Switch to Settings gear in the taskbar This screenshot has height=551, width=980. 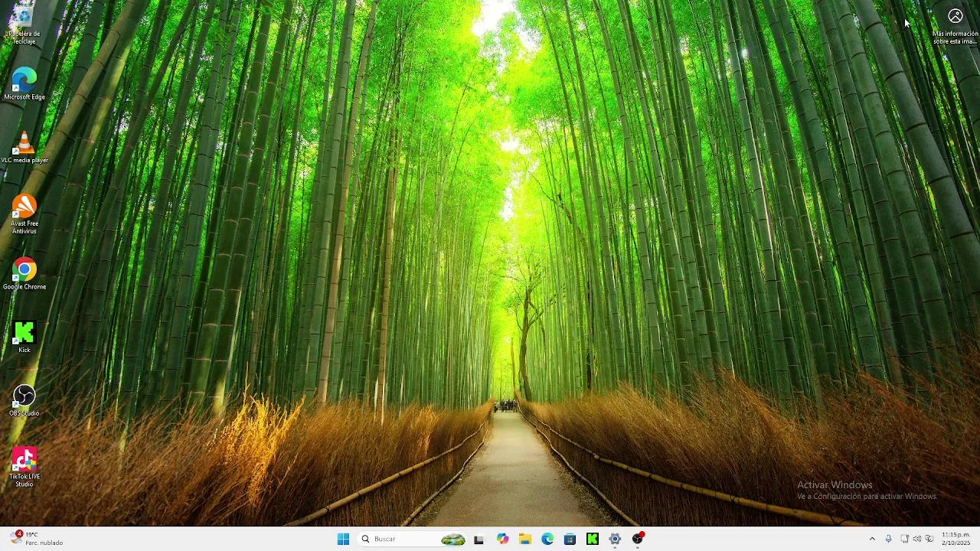point(615,539)
